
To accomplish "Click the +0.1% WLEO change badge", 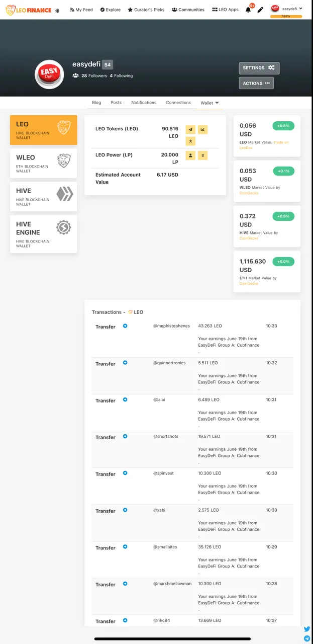I will pos(283,171).
